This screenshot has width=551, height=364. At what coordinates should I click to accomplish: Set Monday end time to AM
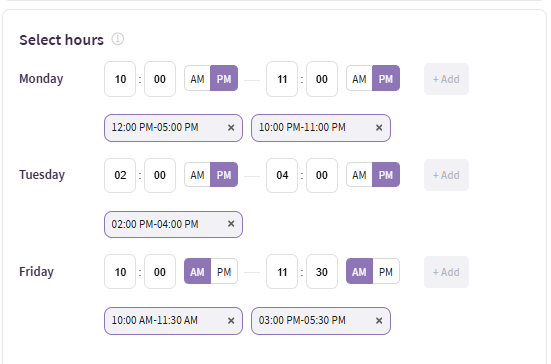click(x=359, y=79)
